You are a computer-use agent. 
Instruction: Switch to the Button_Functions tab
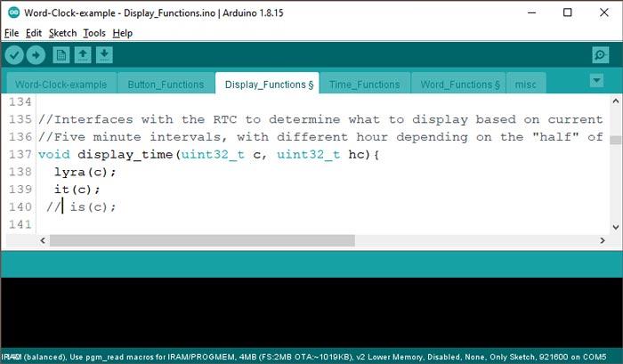(165, 85)
